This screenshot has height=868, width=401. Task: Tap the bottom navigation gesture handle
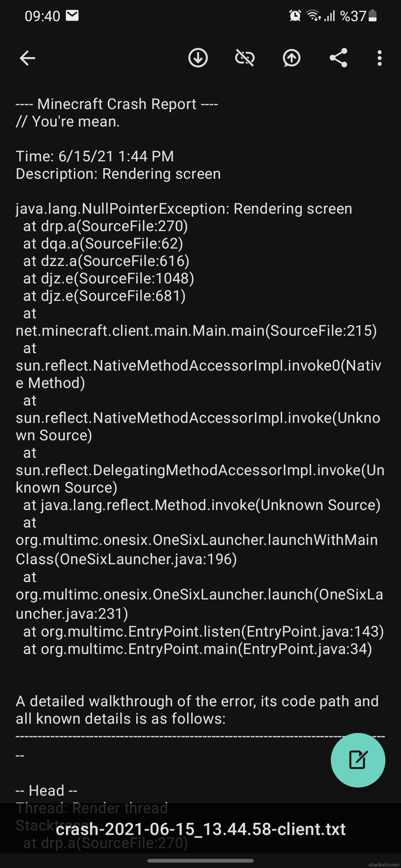[200, 860]
